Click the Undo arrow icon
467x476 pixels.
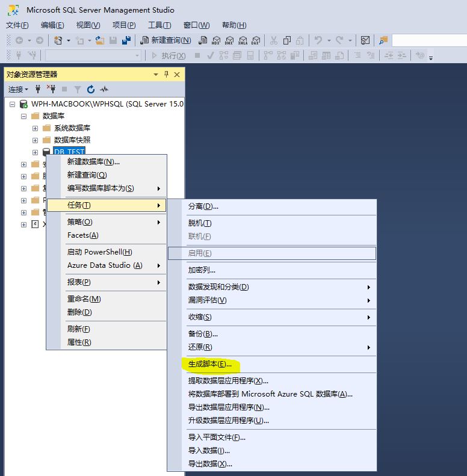tap(318, 40)
